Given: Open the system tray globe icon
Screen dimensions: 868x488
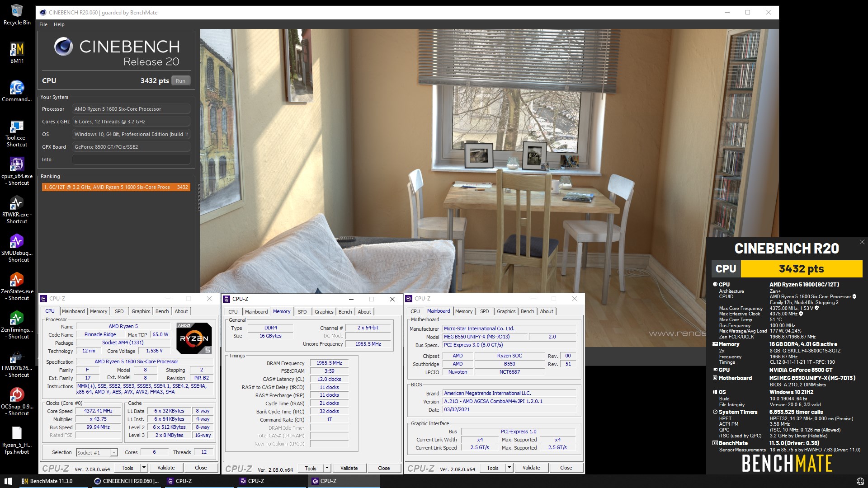Looking at the screenshot, I should tap(860, 481).
